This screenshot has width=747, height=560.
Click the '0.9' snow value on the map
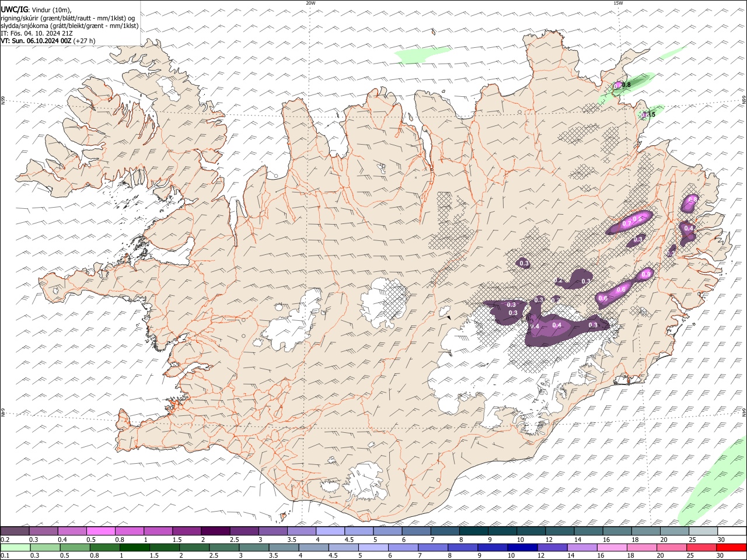coord(646,275)
